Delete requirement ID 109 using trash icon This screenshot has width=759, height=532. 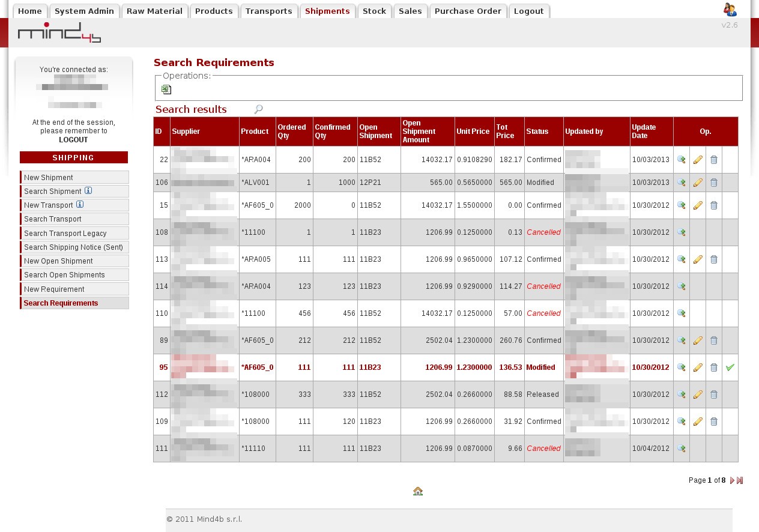[x=713, y=422]
